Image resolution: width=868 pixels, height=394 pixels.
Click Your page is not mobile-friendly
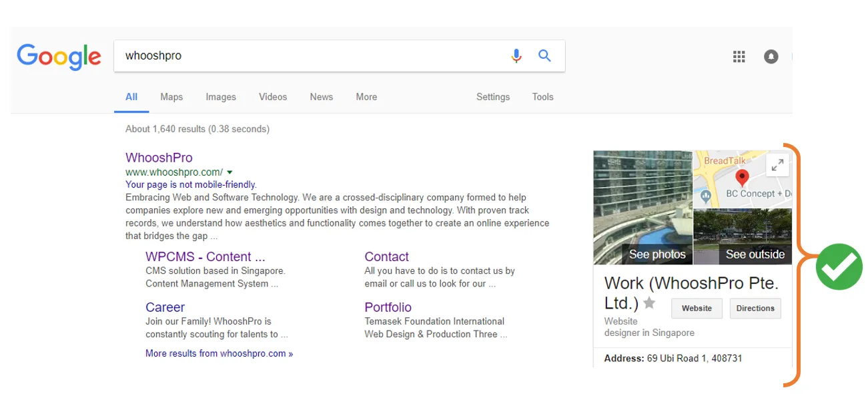point(191,184)
